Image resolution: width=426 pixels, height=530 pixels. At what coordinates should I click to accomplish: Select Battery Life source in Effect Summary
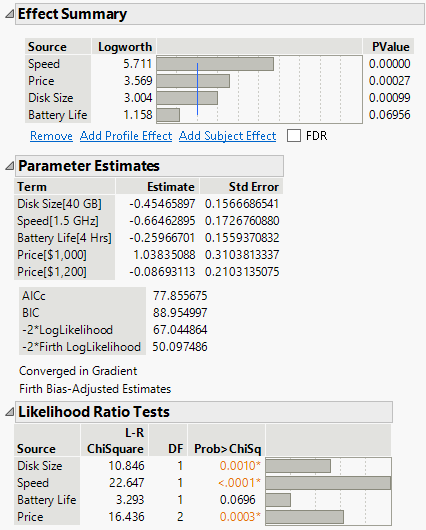pyautogui.click(x=58, y=115)
